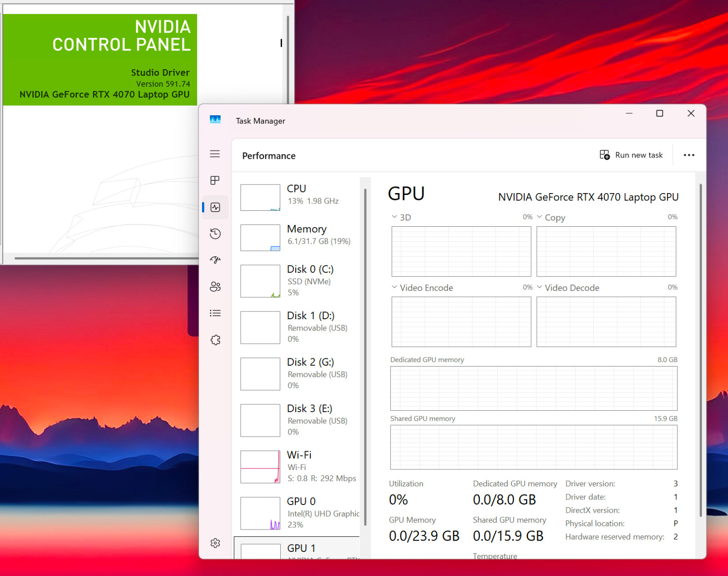
Task: Expand the Video Decode engine dropdown
Action: [540, 287]
